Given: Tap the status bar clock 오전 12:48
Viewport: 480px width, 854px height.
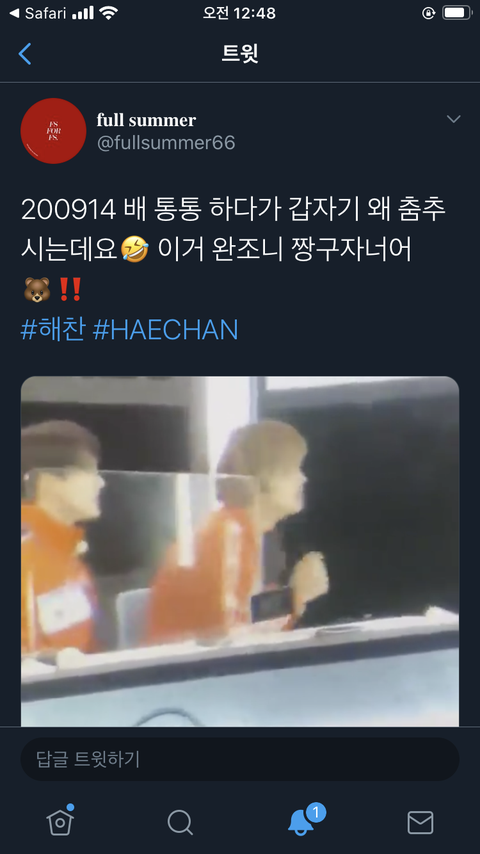Looking at the screenshot, I should click(239, 13).
